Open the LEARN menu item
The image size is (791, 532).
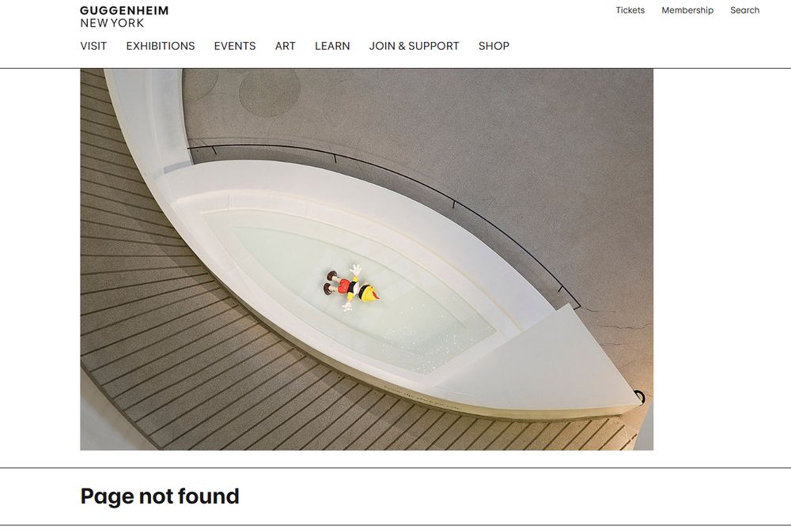click(332, 46)
